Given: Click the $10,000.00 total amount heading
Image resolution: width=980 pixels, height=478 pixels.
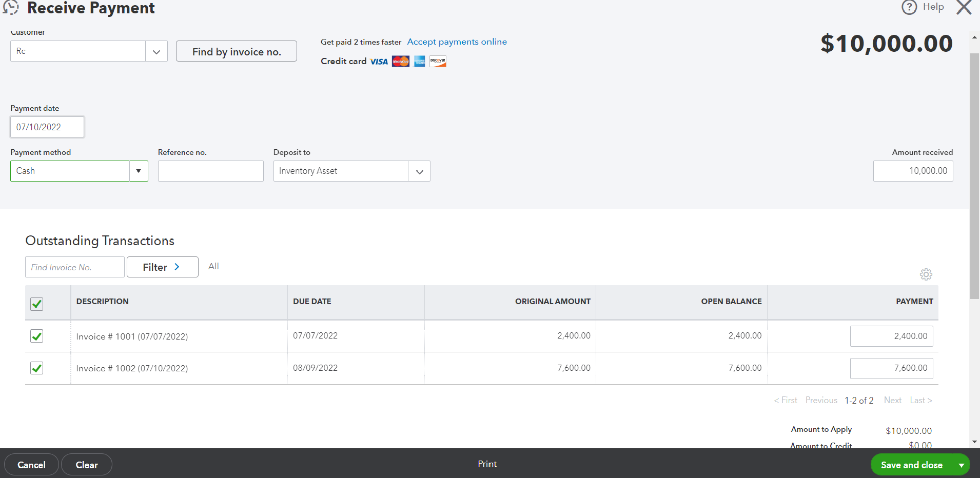Looking at the screenshot, I should (x=887, y=44).
